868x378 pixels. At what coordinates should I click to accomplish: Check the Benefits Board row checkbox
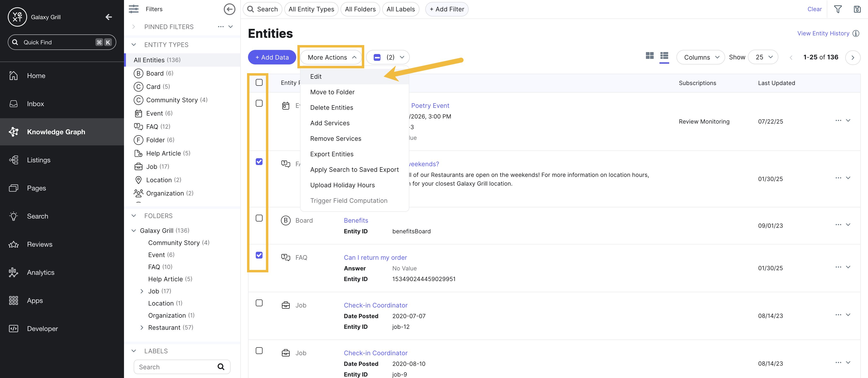(259, 218)
